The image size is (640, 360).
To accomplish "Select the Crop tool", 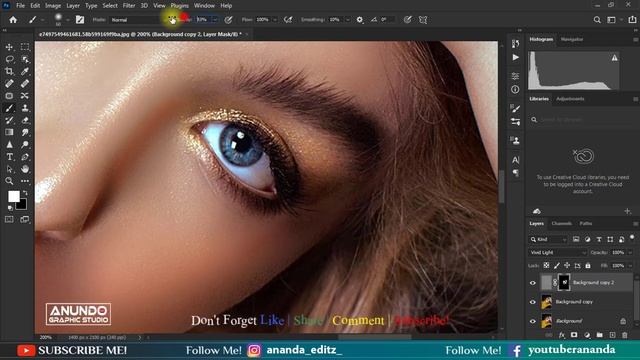I will tap(9, 71).
